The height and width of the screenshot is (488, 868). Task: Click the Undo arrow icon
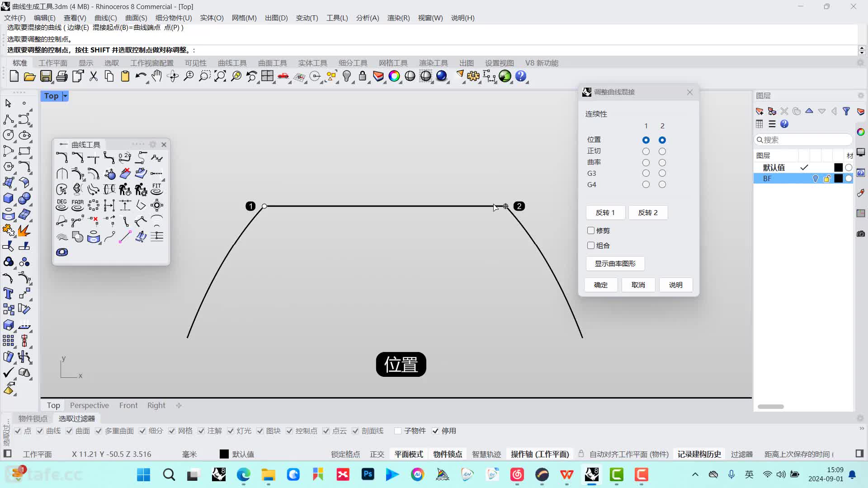click(141, 76)
